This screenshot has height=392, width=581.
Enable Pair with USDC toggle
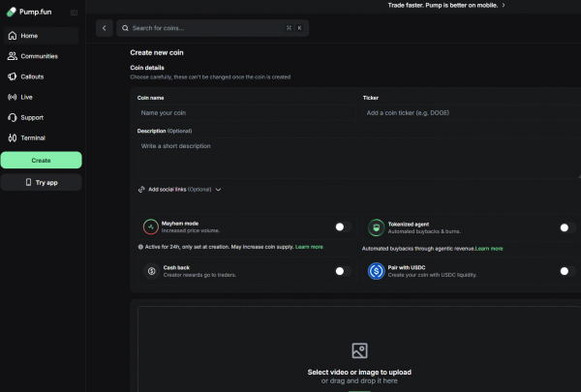pyautogui.click(x=567, y=271)
